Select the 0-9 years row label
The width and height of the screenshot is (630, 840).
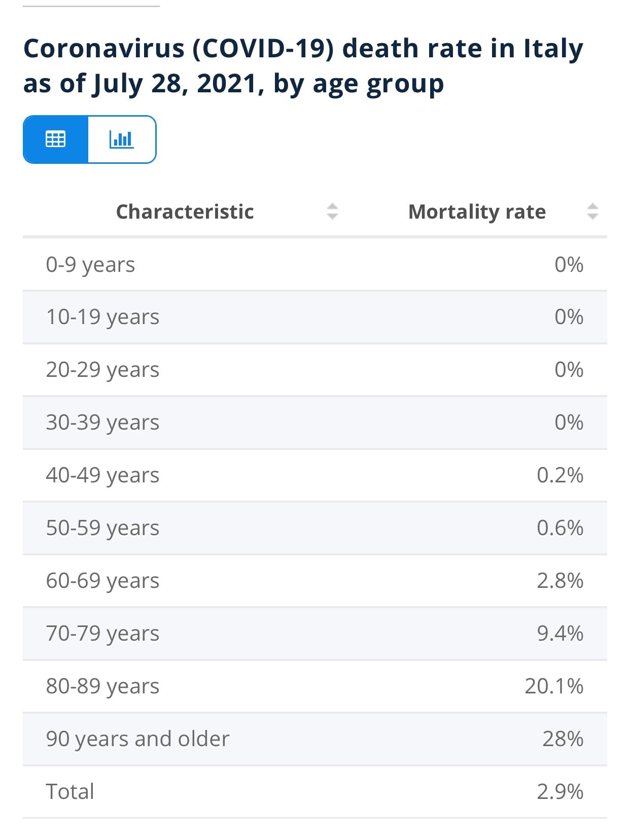[x=90, y=265]
